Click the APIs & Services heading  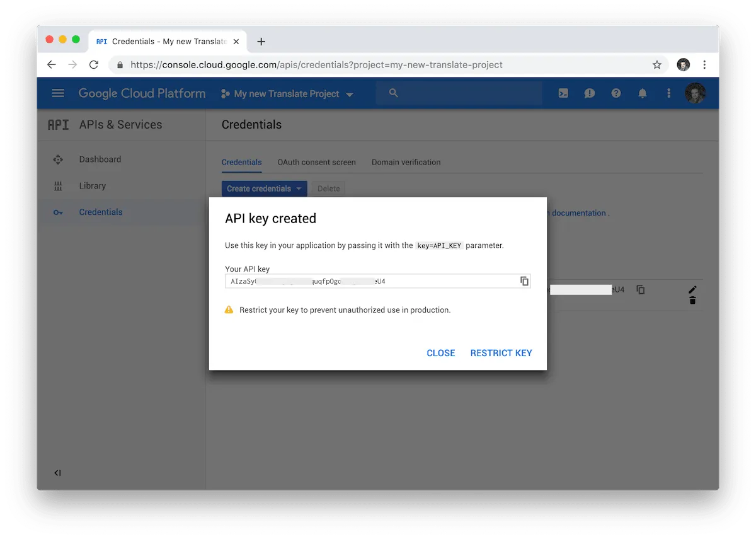pyautogui.click(x=120, y=125)
